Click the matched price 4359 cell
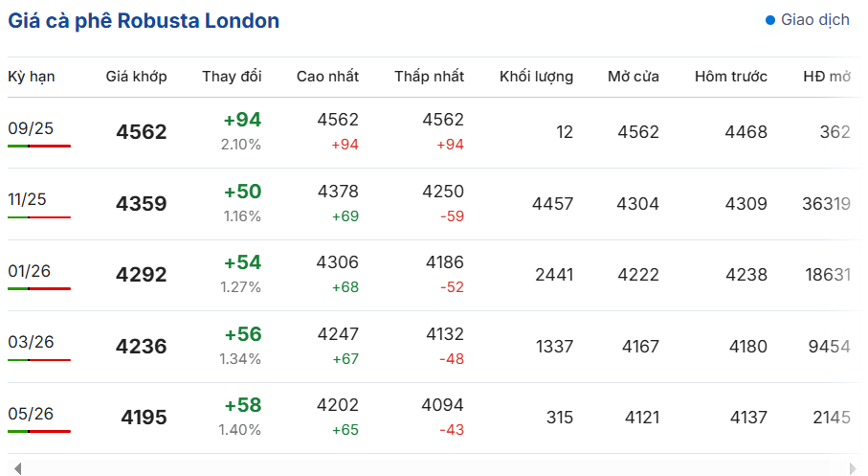The image size is (868, 476). (142, 204)
